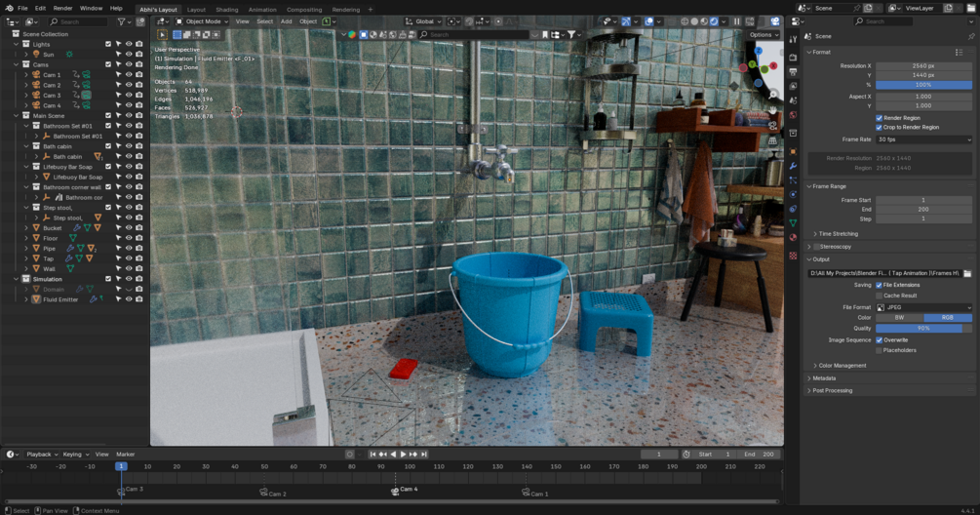Screen dimensions: 980x515
Task: Select solid viewport shading mode
Action: point(694,21)
